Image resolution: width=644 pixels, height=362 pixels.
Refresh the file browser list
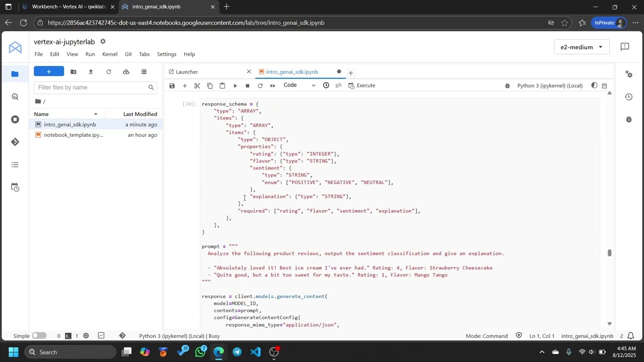click(108, 72)
